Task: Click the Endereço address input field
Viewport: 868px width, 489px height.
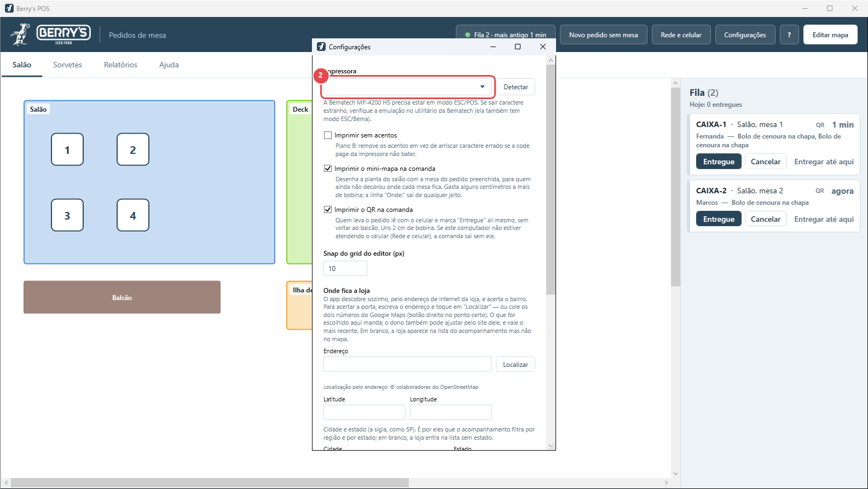Action: [x=407, y=365]
